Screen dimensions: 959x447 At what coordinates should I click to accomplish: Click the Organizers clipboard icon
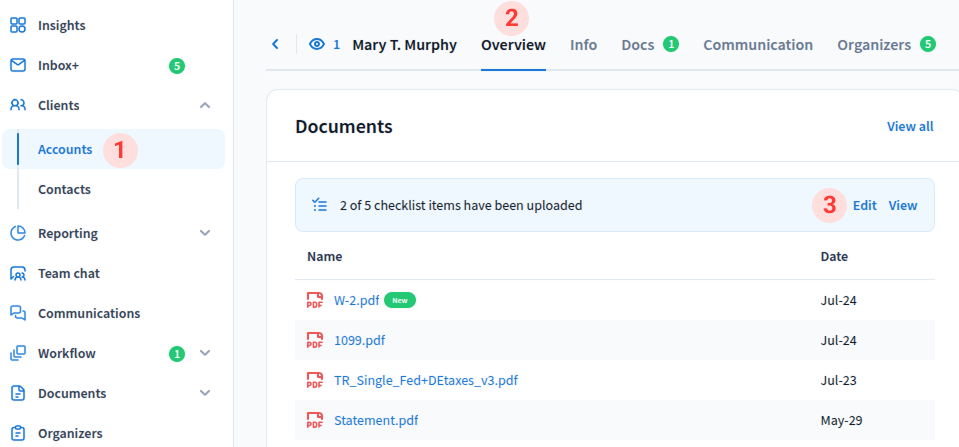pos(18,433)
